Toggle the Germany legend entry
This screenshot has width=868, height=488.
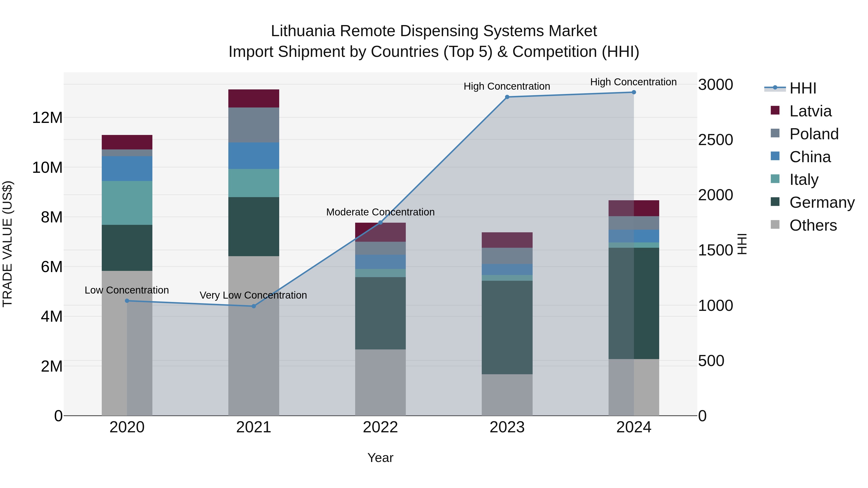pyautogui.click(x=812, y=202)
